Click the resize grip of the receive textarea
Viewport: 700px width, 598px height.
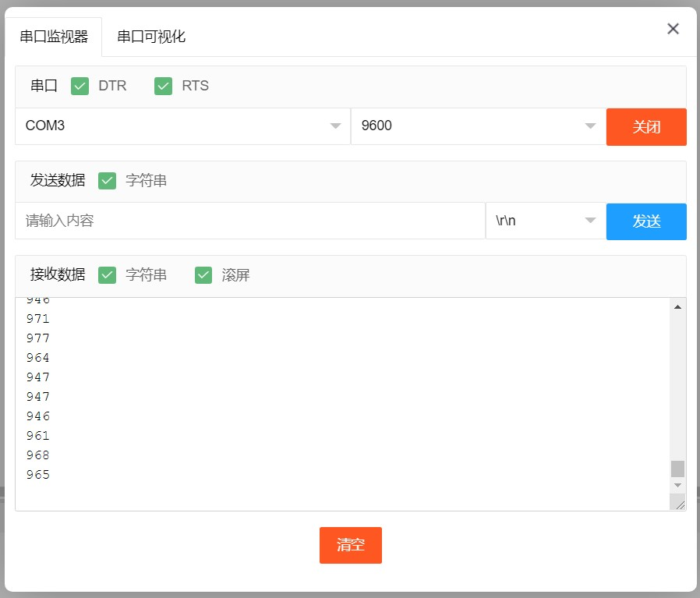(680, 504)
